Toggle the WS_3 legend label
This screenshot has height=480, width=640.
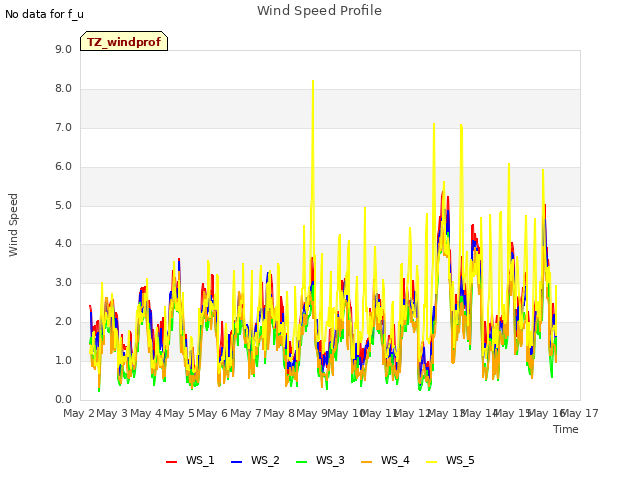click(330, 460)
